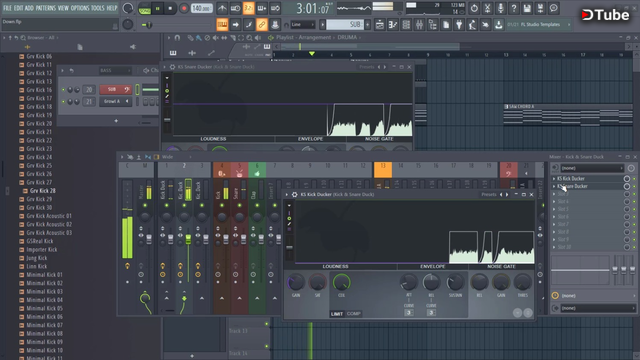640x360 pixels.
Task: Select the playlist zoom tool icon
Action: pos(249,38)
